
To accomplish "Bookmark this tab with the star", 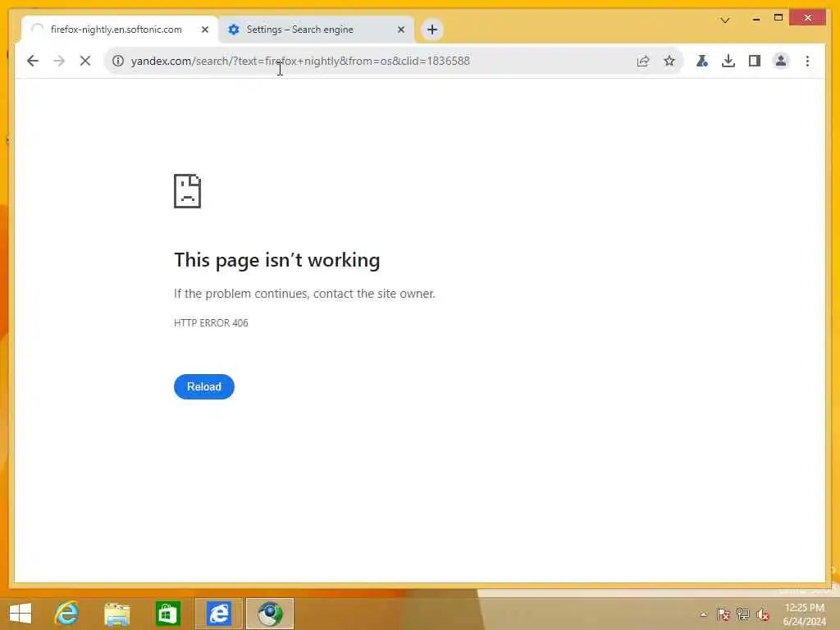I will [669, 61].
